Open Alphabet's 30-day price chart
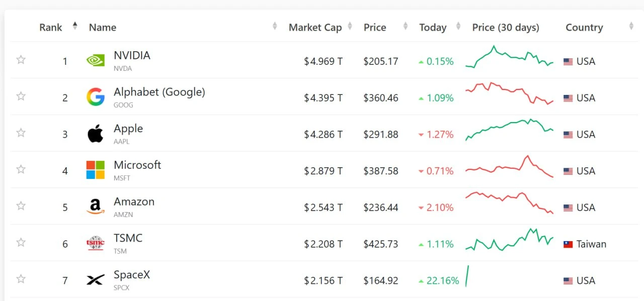Image resolution: width=644 pixels, height=301 pixels. [509, 93]
